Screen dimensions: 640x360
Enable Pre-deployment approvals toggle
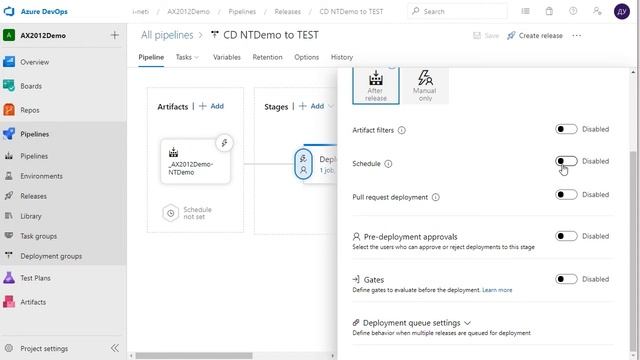(566, 236)
